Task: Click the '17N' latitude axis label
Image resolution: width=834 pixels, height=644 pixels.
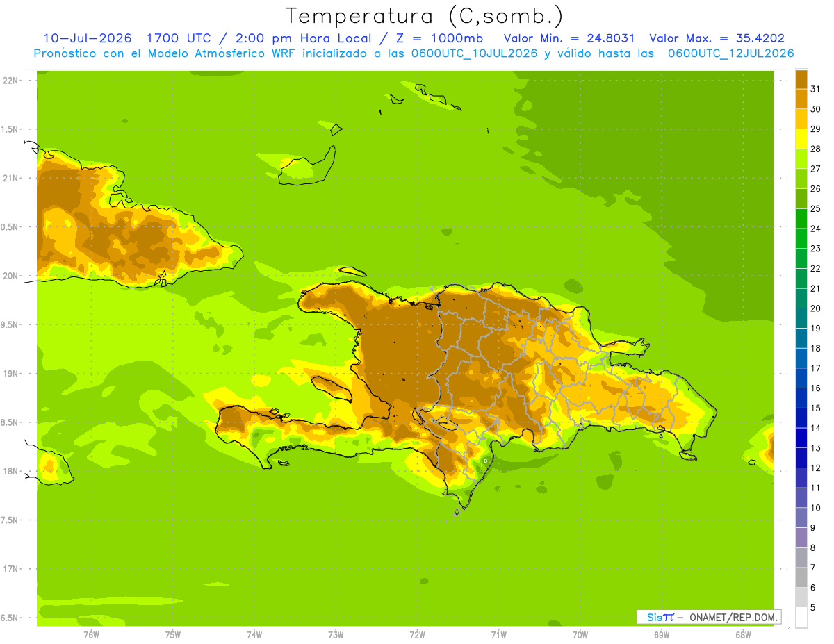Action: (10, 569)
